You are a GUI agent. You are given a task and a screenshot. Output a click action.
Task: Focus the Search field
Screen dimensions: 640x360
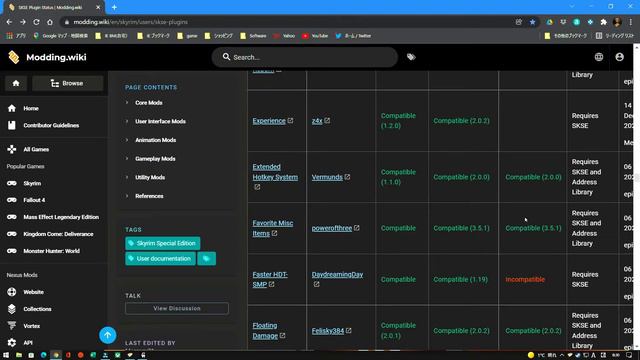pyautogui.click(x=304, y=57)
